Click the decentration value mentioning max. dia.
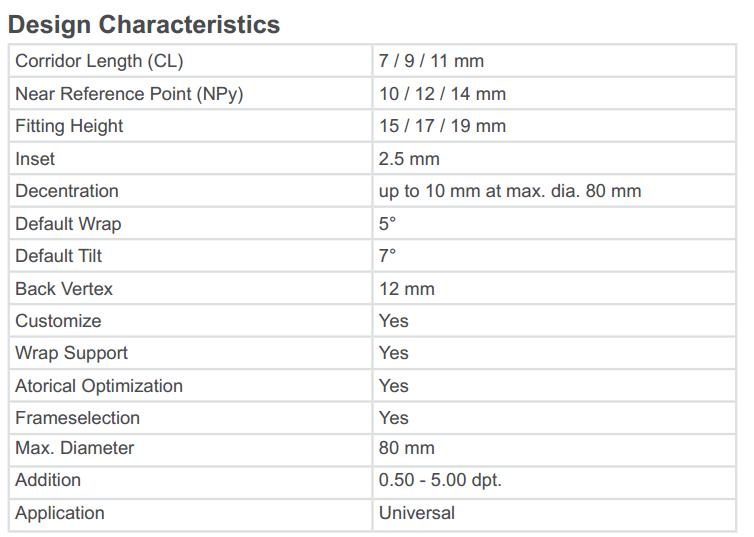The width and height of the screenshot is (754, 537). tap(510, 191)
